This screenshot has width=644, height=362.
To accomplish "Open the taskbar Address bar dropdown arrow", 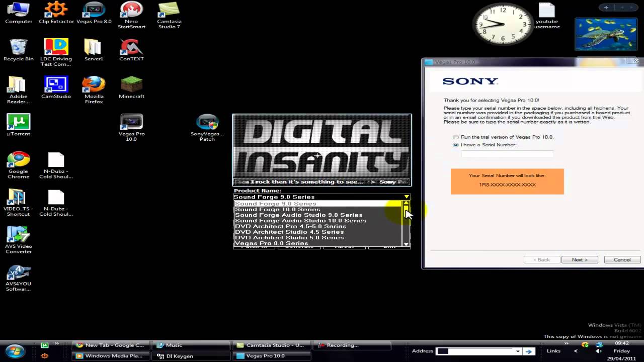I will click(518, 351).
